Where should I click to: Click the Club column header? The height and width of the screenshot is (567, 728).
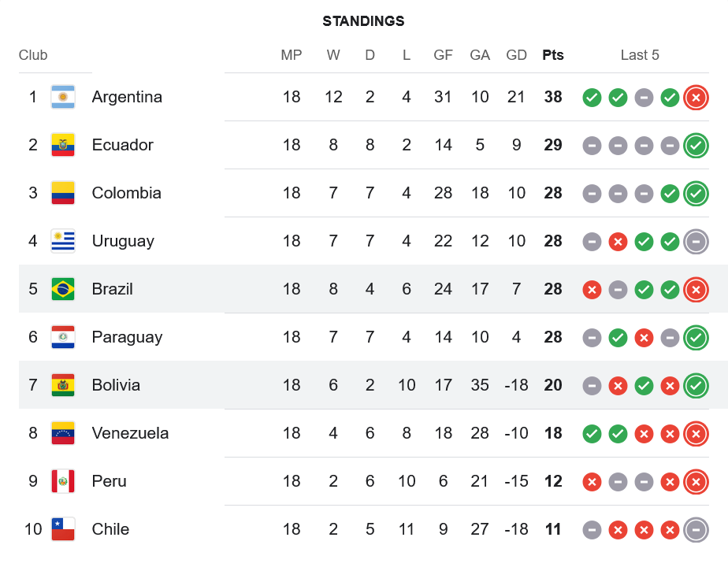[33, 55]
